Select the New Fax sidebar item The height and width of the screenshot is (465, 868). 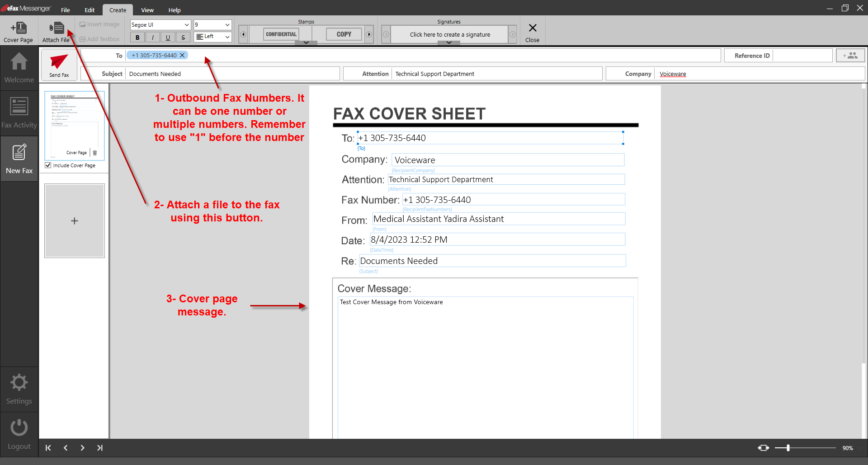click(19, 159)
